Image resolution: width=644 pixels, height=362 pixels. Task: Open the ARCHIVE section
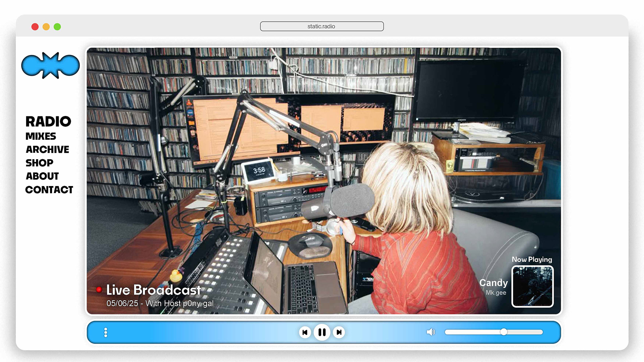tap(48, 149)
